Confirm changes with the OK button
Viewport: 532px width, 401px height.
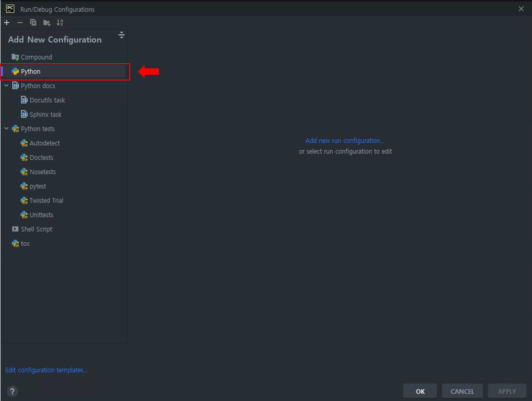419,391
